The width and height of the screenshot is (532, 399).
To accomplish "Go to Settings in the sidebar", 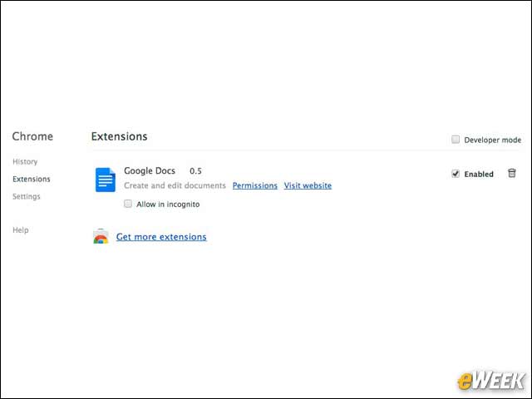I will coord(26,196).
